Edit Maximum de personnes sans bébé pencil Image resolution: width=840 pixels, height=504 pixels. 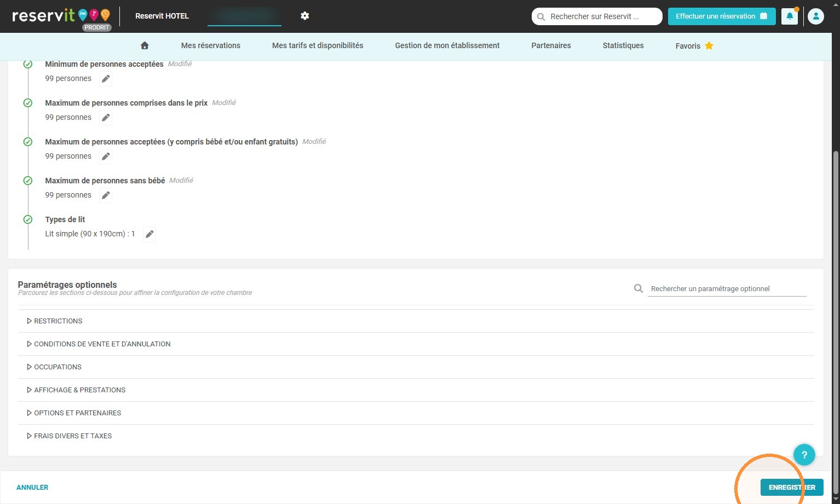(106, 195)
